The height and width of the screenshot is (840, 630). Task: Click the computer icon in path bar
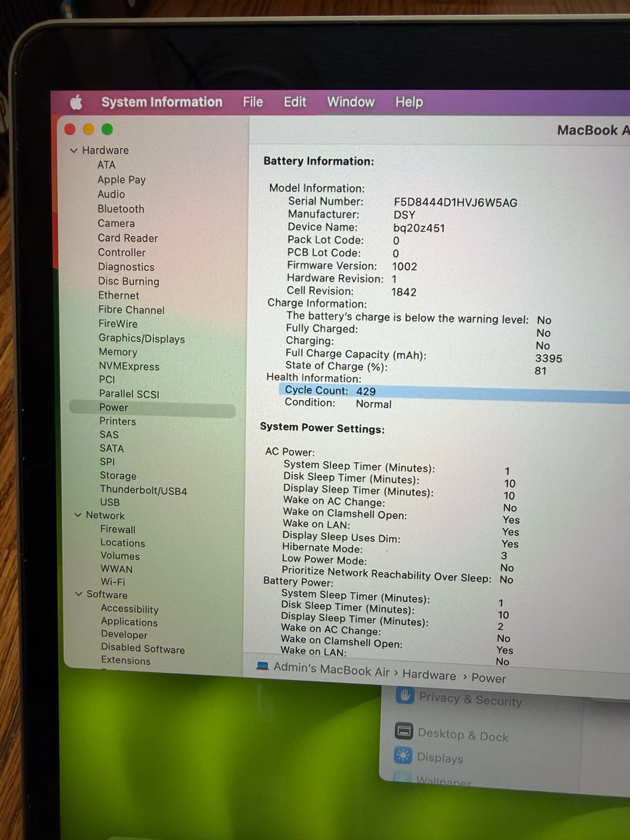point(262,666)
